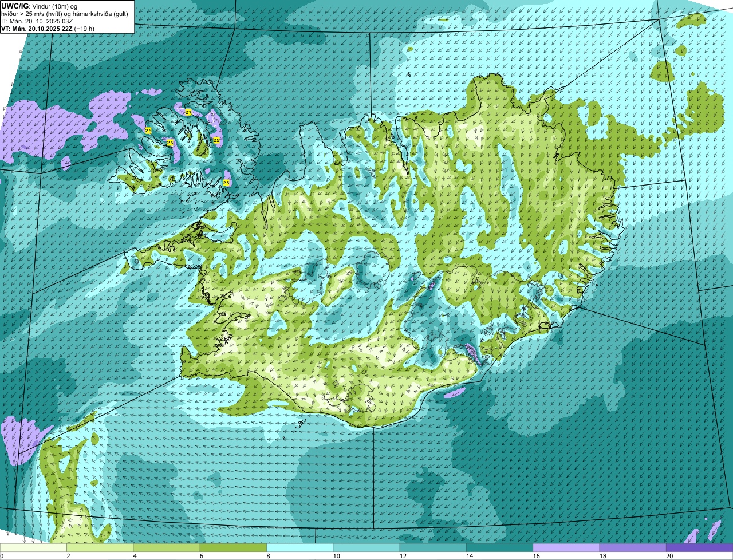The width and height of the screenshot is (733, 560).
Task: Click the 10–12 m/s light teal legend swatch
Action: pyautogui.click(x=367, y=548)
